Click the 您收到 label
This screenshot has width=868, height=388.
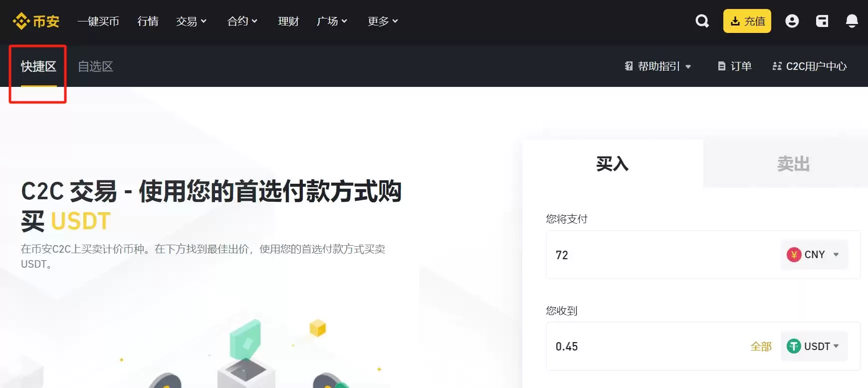tap(562, 311)
